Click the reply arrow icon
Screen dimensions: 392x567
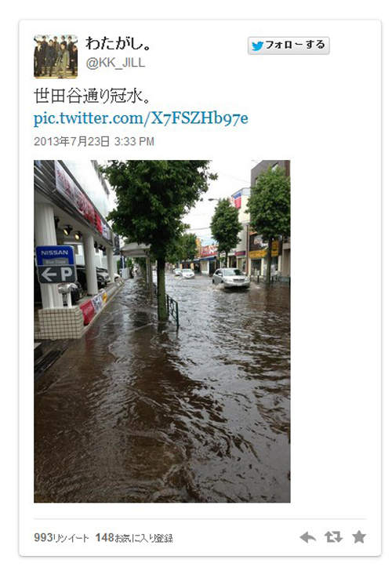(x=308, y=537)
